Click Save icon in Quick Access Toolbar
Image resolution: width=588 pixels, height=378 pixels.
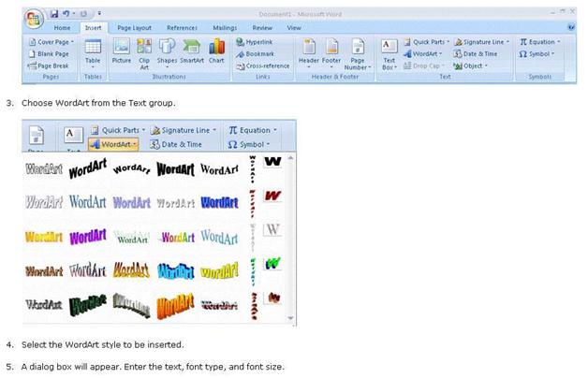[54, 14]
